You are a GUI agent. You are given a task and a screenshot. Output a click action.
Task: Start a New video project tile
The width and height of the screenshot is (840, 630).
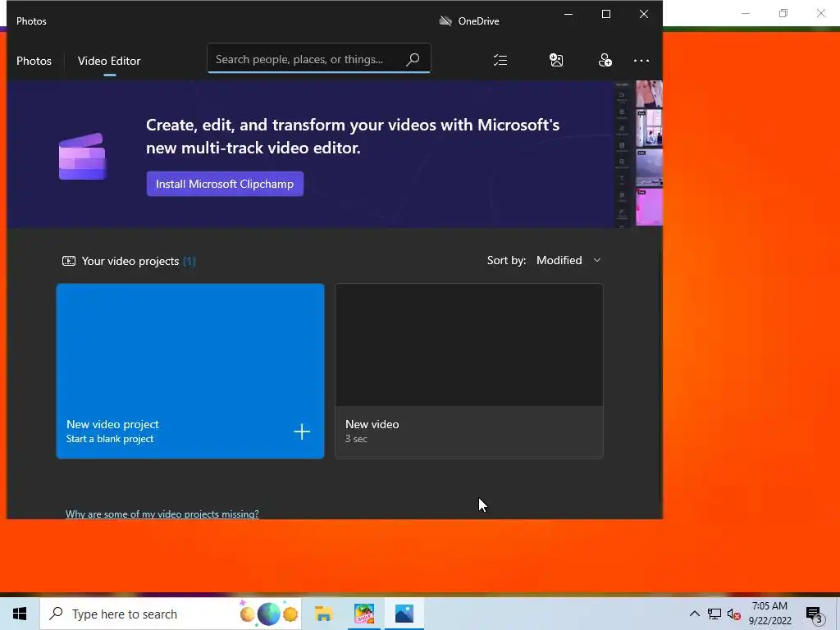coord(190,371)
